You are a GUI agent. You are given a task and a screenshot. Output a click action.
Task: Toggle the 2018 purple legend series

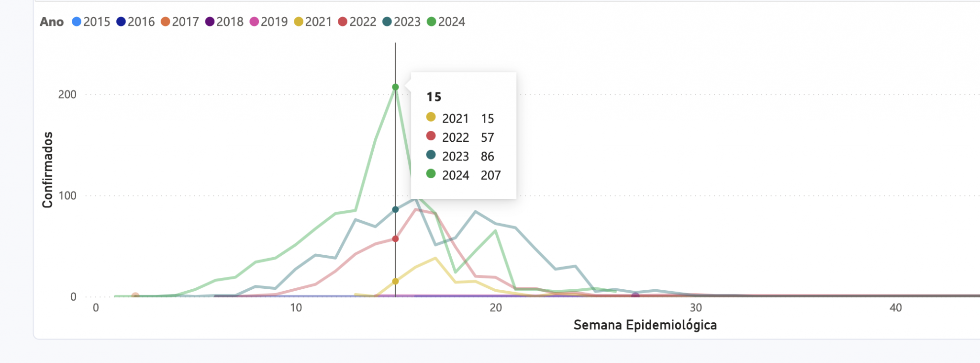224,22
